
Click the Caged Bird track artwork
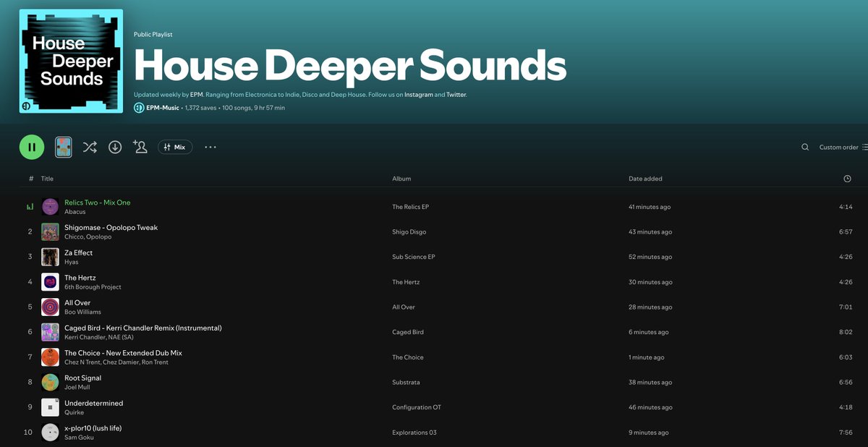click(x=50, y=332)
